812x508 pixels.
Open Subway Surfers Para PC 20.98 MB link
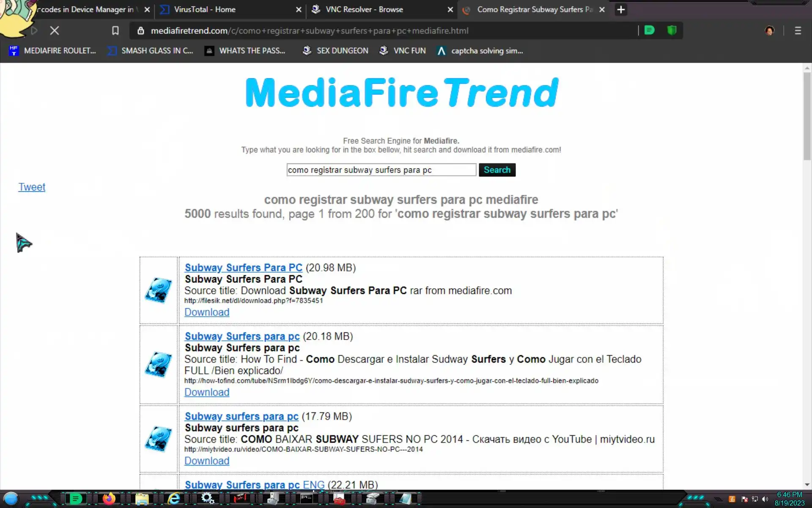pyautogui.click(x=243, y=268)
